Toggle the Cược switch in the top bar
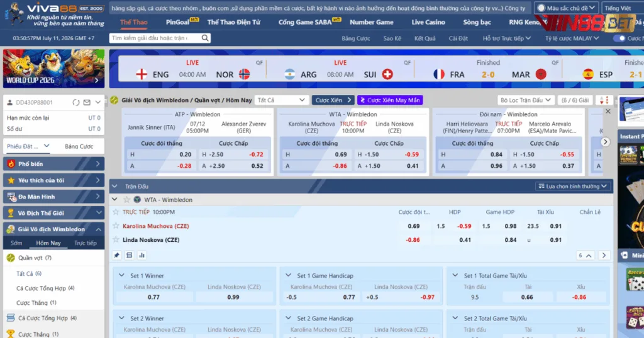 click(619, 38)
